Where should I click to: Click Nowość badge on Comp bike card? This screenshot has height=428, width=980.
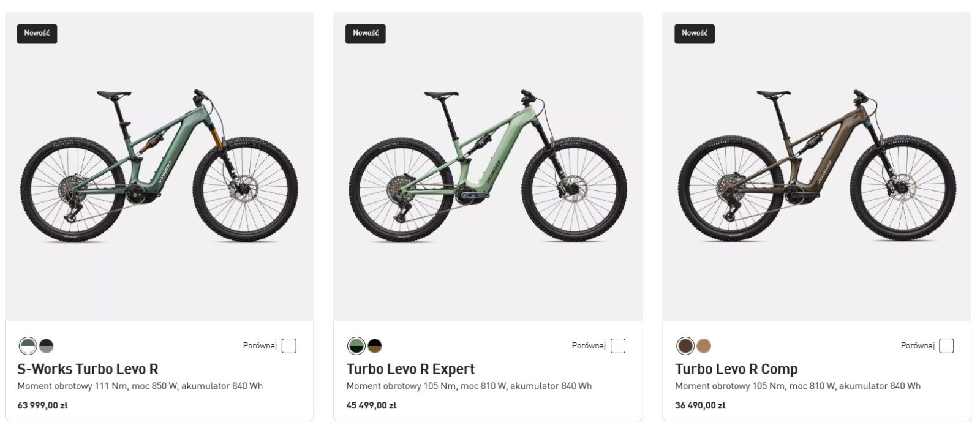(695, 34)
